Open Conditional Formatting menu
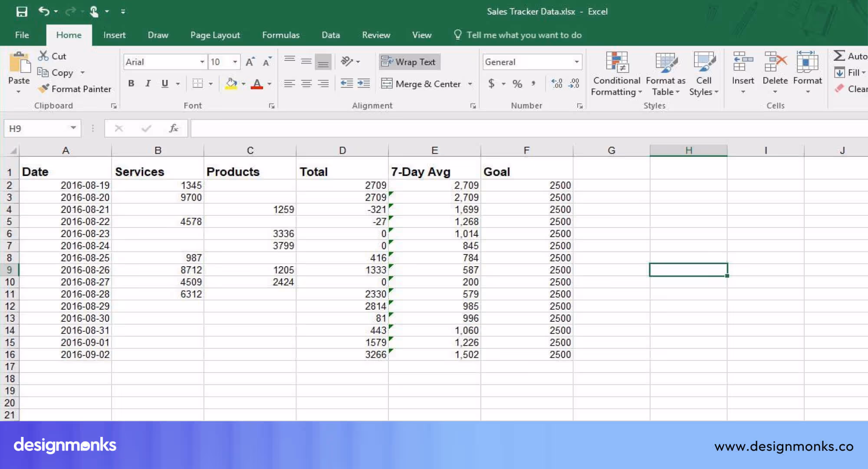Image resolution: width=868 pixels, height=469 pixels. coord(616,73)
